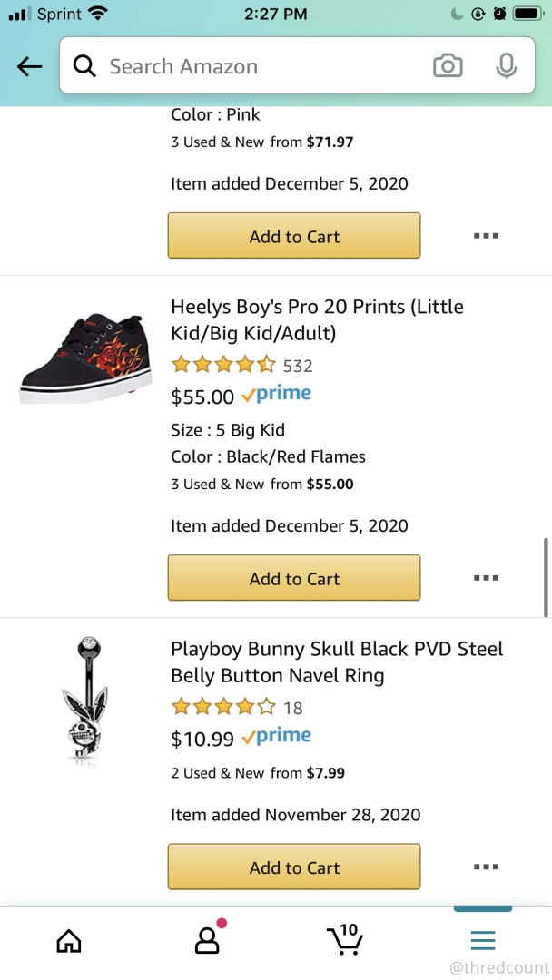This screenshot has height=980, width=552.
Task: Add Playboy Bunny navel ring to cart
Action: 294,867
